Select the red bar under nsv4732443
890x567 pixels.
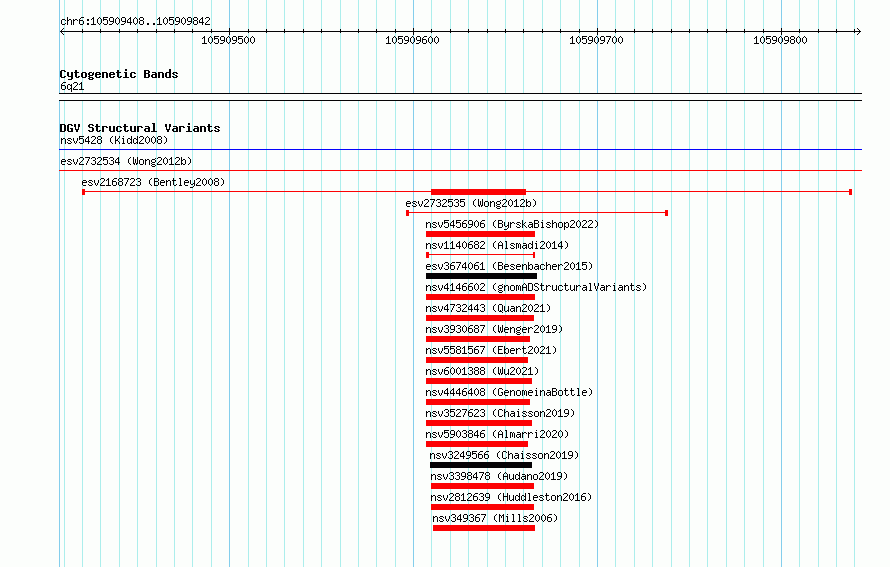[x=480, y=318]
